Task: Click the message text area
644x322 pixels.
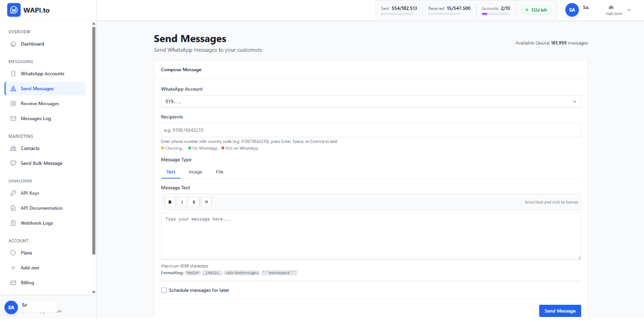Action: [371, 236]
